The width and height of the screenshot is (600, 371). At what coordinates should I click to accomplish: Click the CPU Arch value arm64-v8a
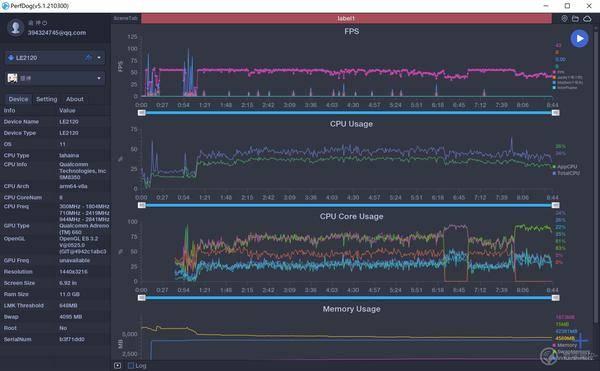click(x=73, y=186)
